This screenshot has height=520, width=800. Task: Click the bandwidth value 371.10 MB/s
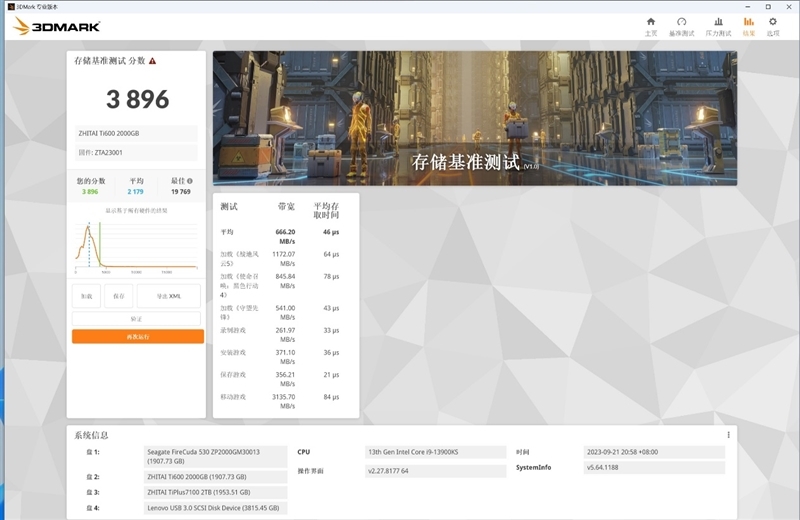coord(285,357)
